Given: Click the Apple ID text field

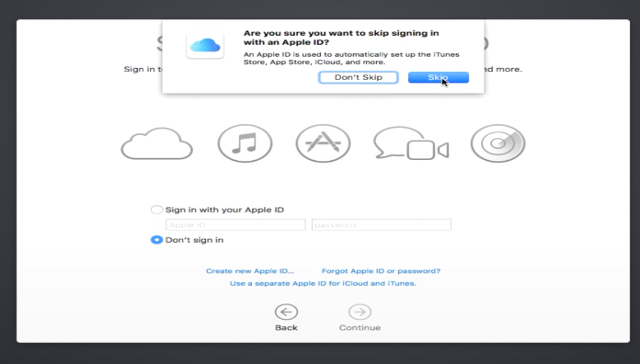Looking at the screenshot, I should pyautogui.click(x=235, y=225).
